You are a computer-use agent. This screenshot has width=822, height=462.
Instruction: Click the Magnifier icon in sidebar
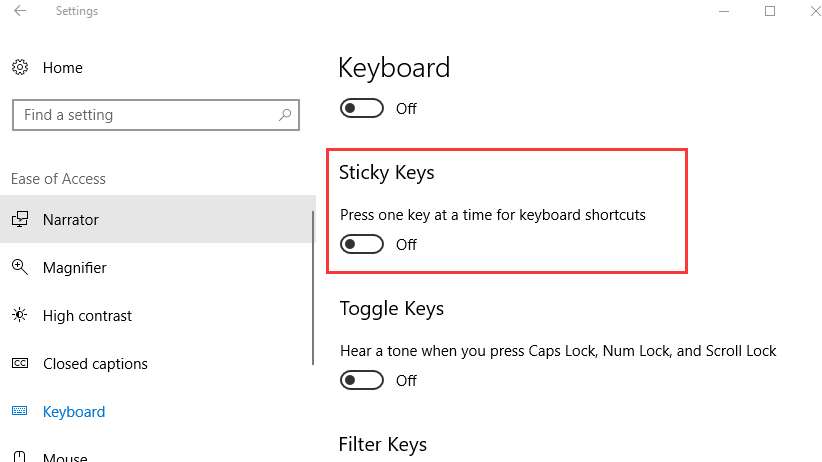tap(20, 268)
